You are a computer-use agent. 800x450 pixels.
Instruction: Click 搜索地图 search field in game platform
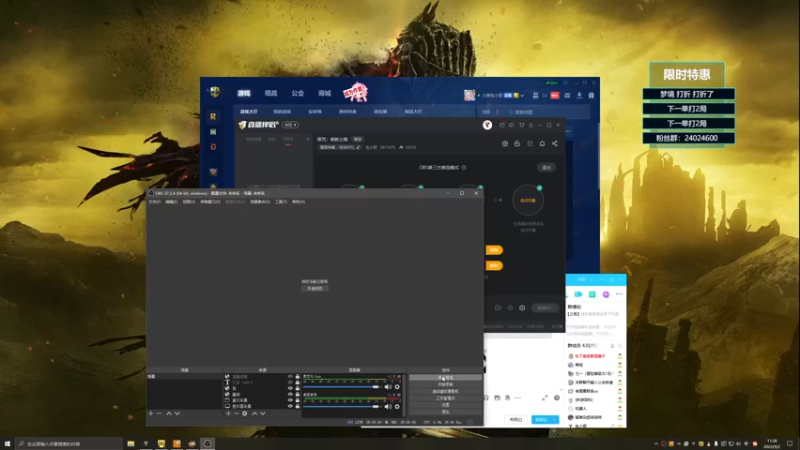click(549, 112)
